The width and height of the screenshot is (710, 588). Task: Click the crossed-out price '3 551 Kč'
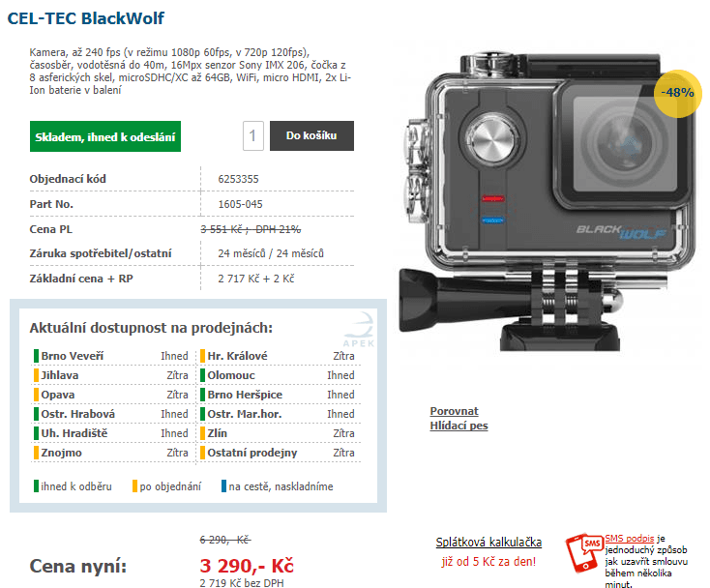point(223,229)
